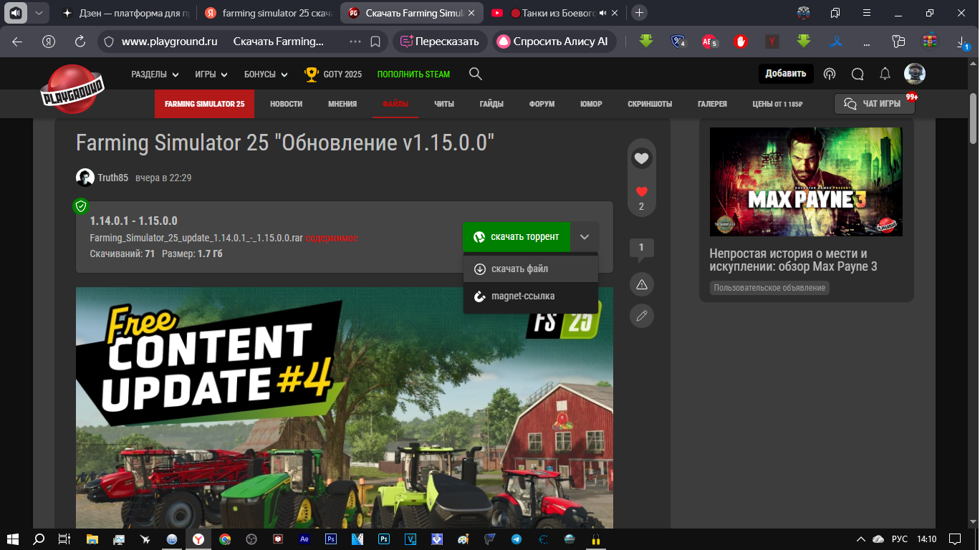Go back using the browser back arrow

17,42
